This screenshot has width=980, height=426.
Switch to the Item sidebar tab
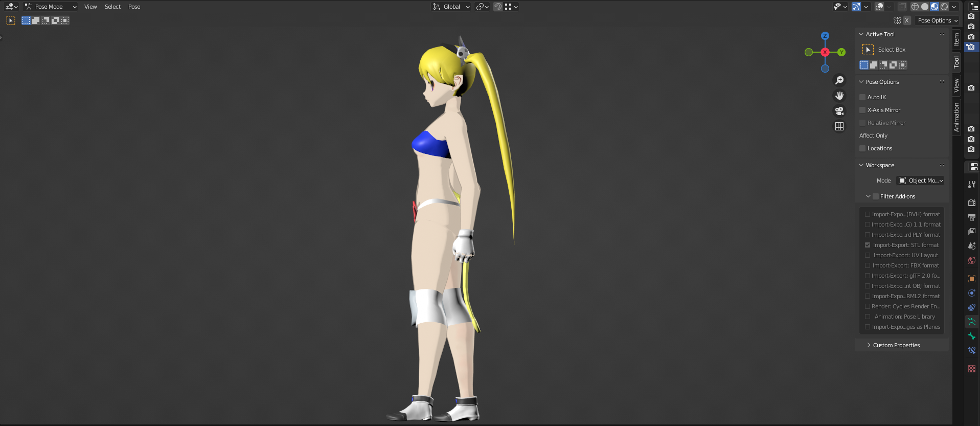pos(956,39)
